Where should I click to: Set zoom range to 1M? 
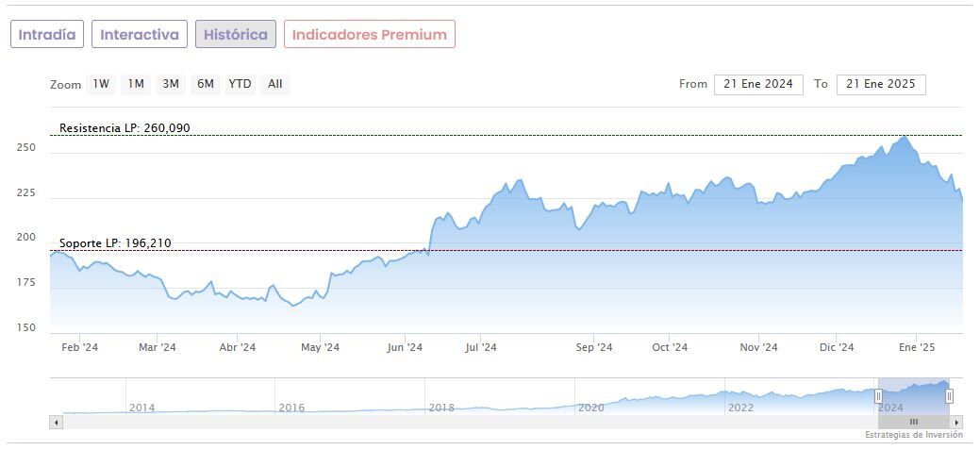(136, 84)
